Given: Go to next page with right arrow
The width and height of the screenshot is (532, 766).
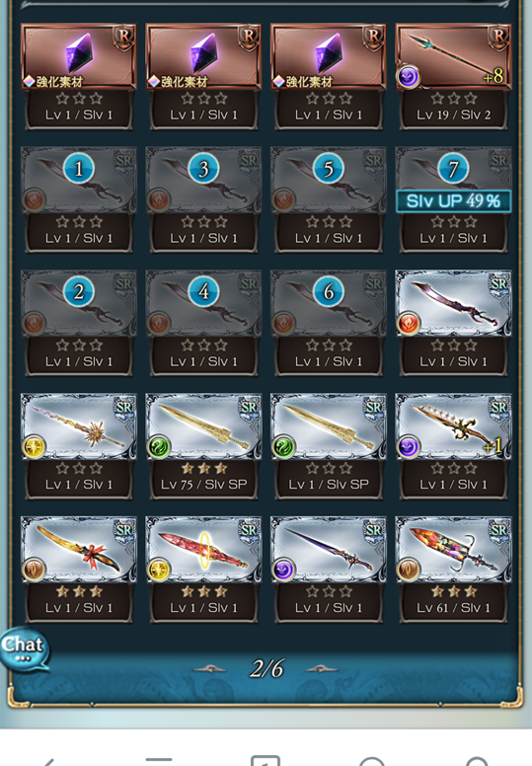Looking at the screenshot, I should coord(321,669).
